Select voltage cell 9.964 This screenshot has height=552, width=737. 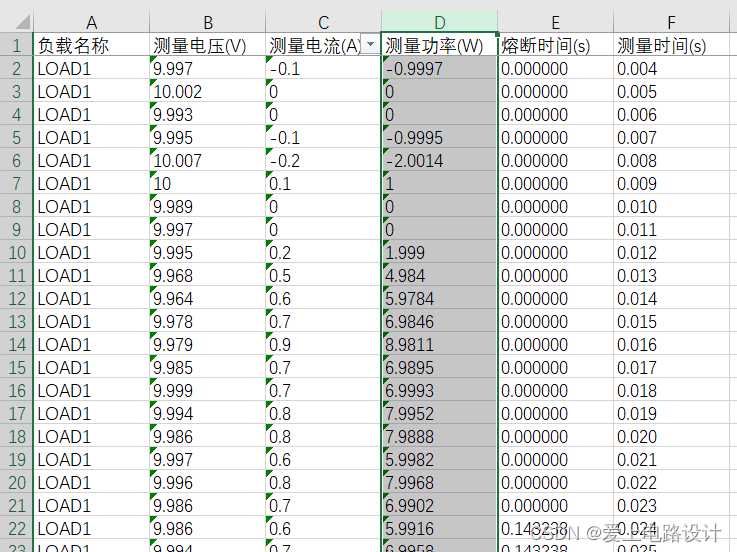(207, 299)
